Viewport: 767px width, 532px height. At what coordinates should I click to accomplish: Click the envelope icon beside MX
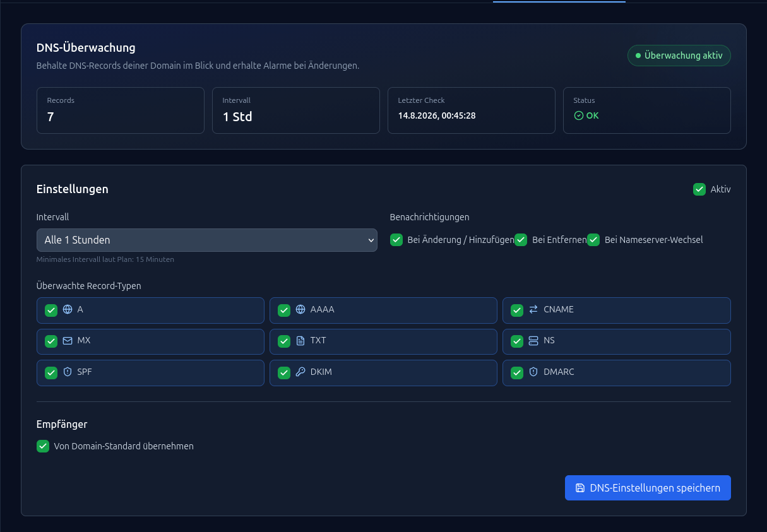click(68, 341)
